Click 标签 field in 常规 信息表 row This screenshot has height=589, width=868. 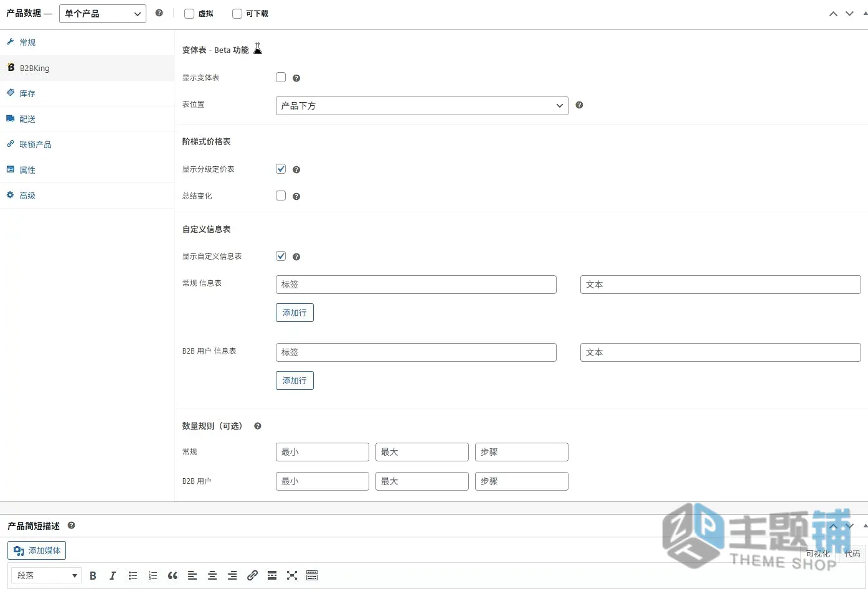(x=416, y=285)
